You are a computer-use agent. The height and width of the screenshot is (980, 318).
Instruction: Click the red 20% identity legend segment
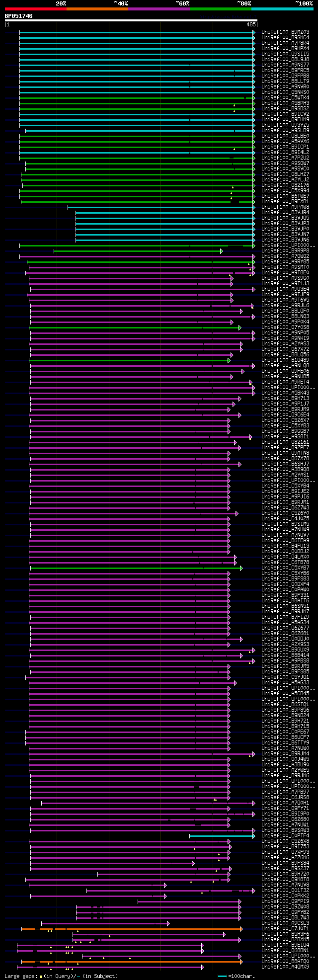click(35, 9)
